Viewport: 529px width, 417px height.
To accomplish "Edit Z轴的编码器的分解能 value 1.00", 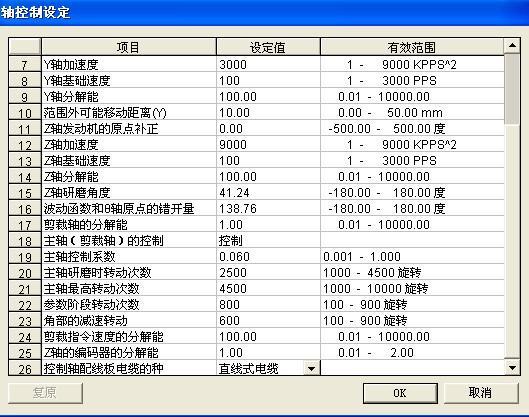I will click(x=268, y=353).
